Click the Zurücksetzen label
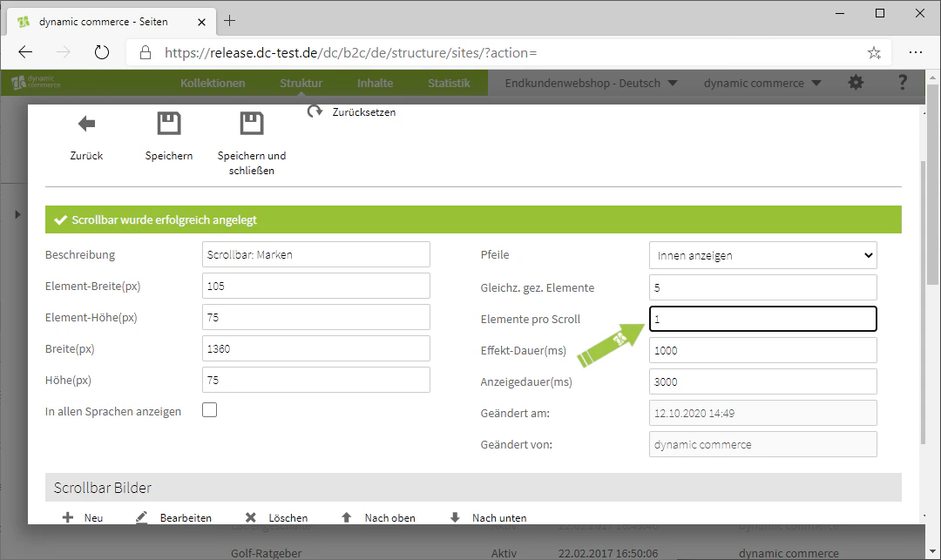941x560 pixels. coord(364,112)
